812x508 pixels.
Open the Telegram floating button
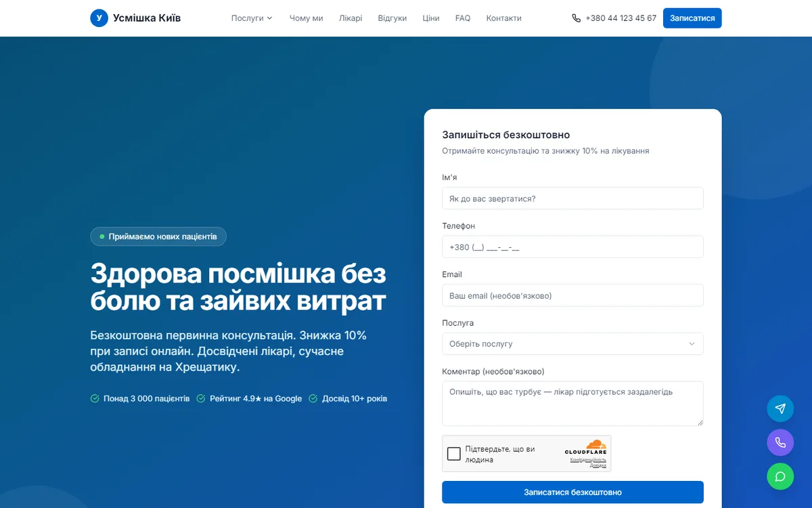pyautogui.click(x=780, y=408)
